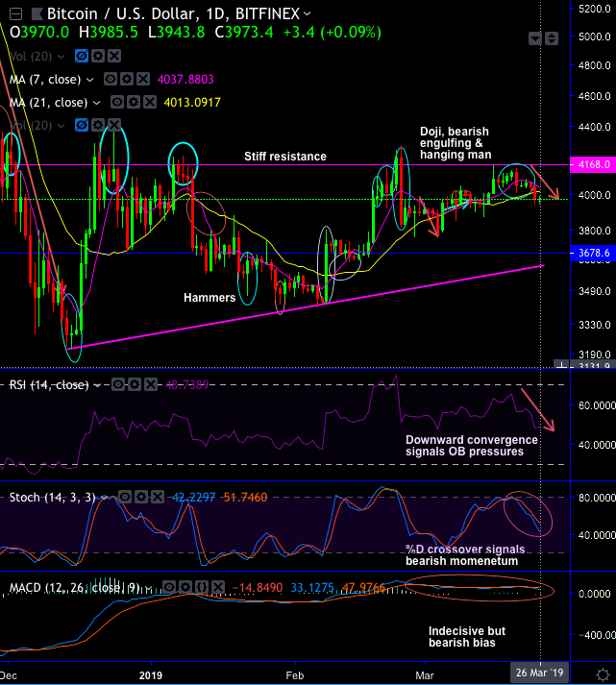The width and height of the screenshot is (616, 685).
Task: Show the hidden Vol (20) above MA (7, close)
Action: point(82,56)
